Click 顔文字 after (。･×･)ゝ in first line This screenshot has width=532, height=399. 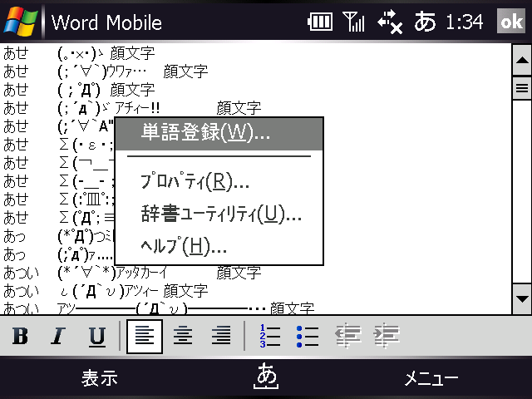pos(132,53)
